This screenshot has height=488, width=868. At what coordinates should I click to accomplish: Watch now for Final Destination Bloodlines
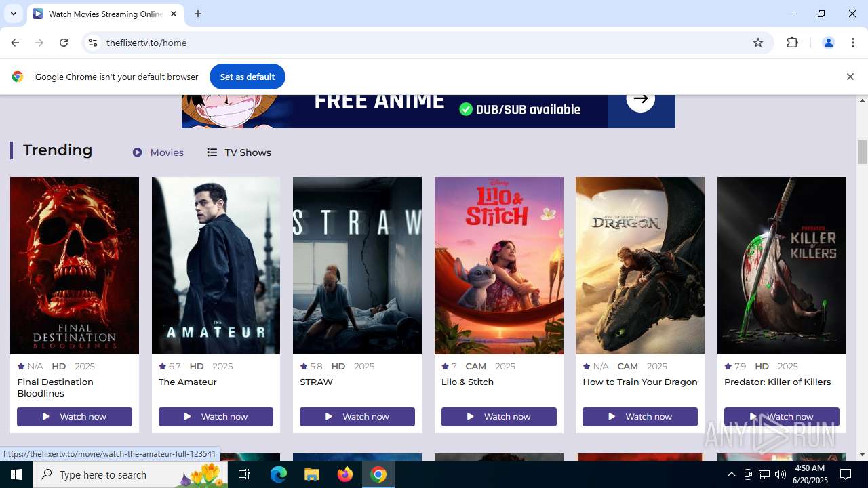[75, 417]
